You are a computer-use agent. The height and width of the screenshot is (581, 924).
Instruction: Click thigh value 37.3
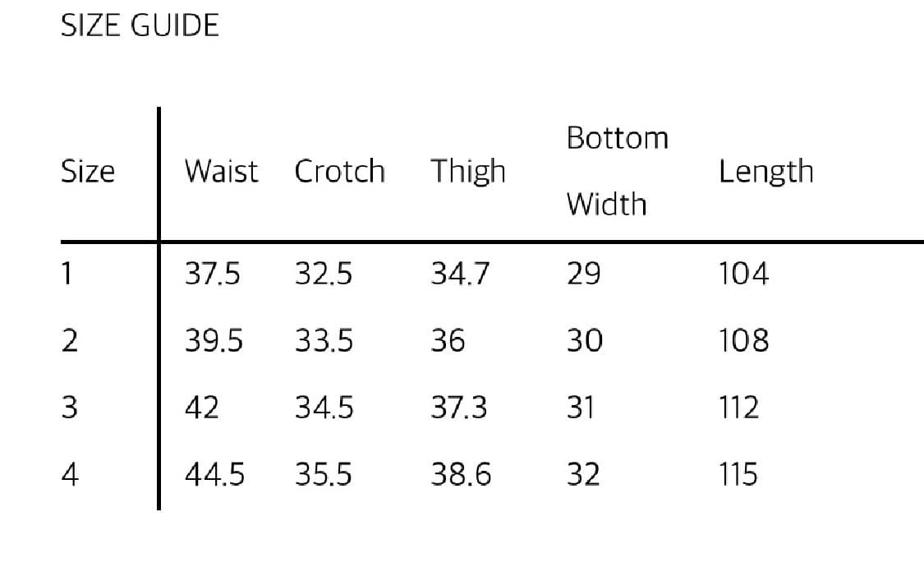tap(458, 407)
